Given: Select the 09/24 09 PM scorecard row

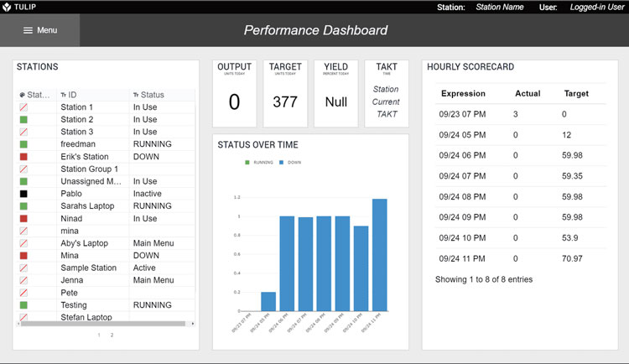Looking at the screenshot, I should [520, 217].
